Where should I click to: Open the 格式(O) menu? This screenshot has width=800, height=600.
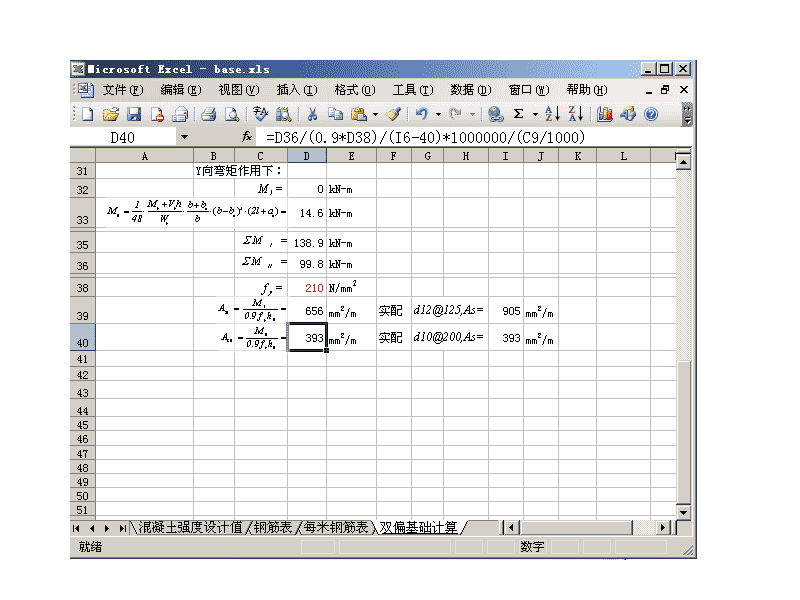click(x=355, y=90)
